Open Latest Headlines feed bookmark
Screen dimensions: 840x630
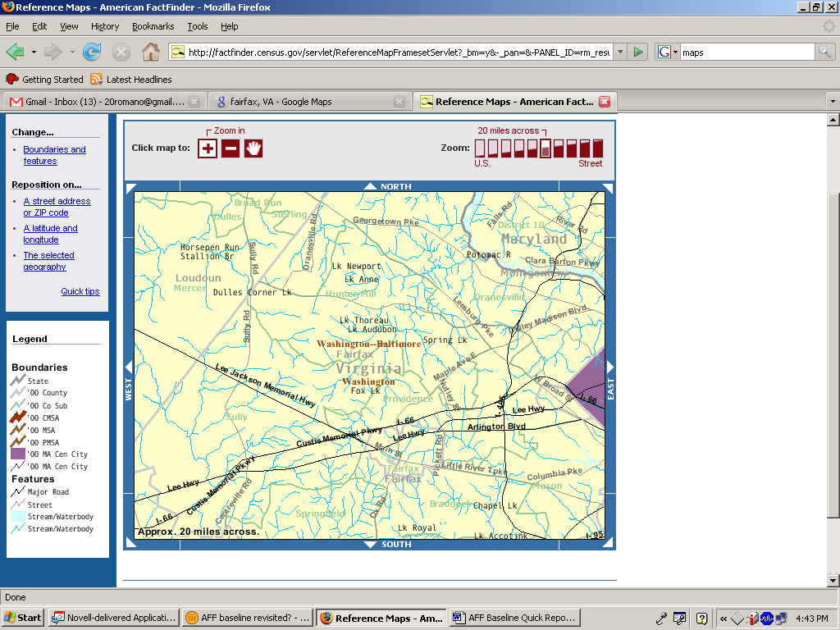click(x=131, y=80)
